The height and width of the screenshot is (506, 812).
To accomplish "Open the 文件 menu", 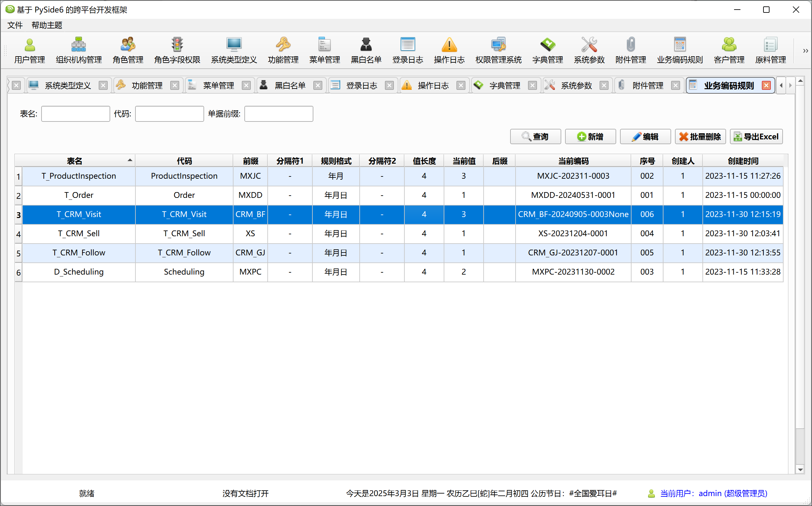I will pyautogui.click(x=15, y=25).
